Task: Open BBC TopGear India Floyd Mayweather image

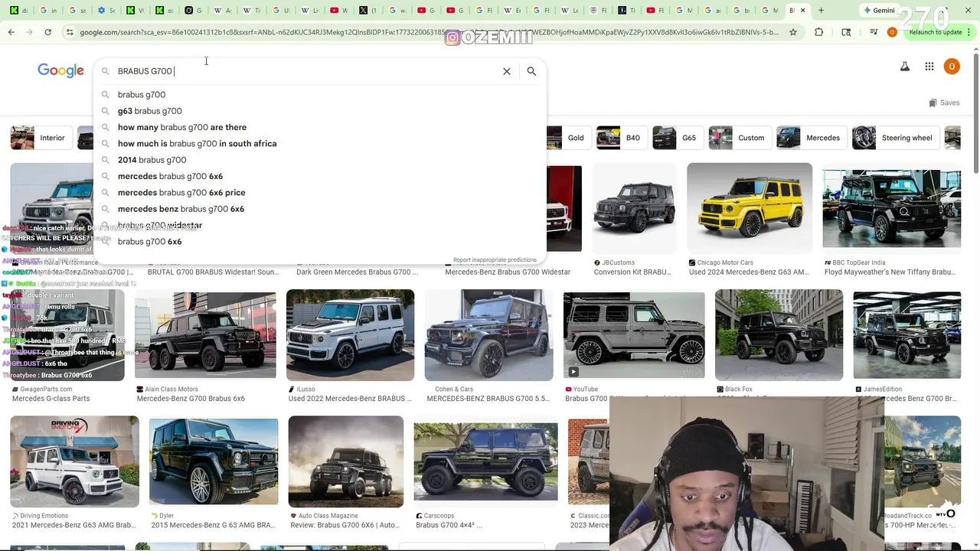Action: coord(891,208)
